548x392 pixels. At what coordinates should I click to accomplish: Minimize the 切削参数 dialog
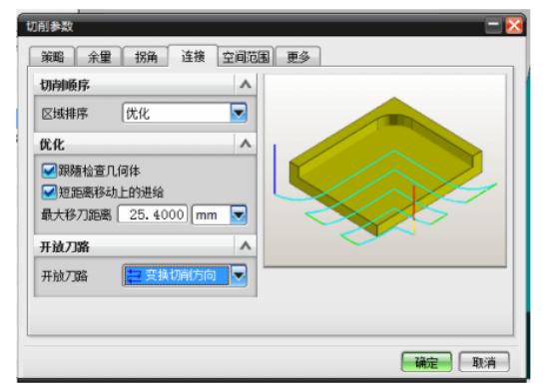[493, 26]
